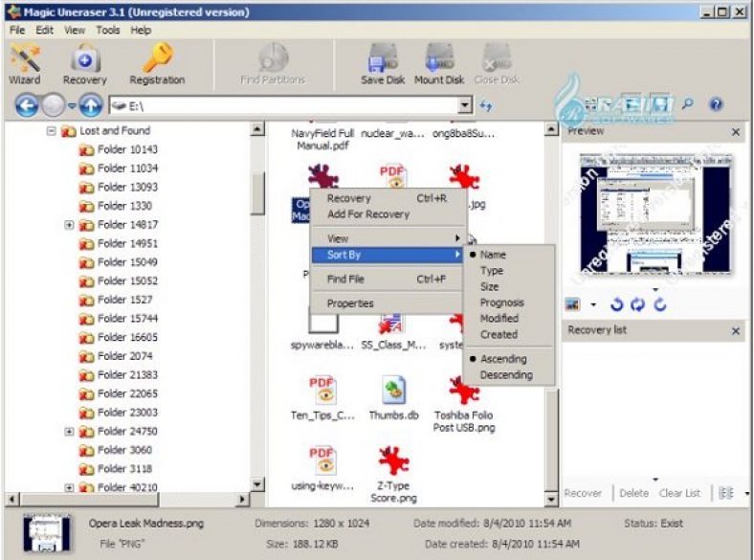
Task: Select the SS_Class_M... file
Action: point(393,332)
